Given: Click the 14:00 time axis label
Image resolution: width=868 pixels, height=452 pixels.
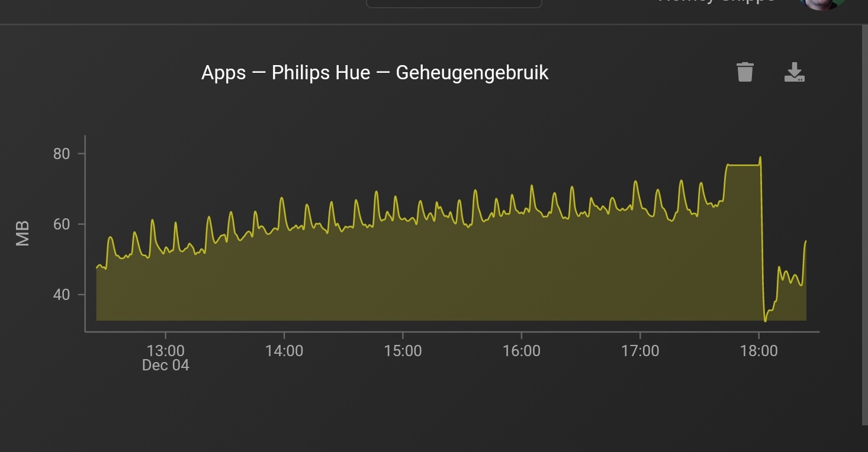Looking at the screenshot, I should tap(284, 351).
